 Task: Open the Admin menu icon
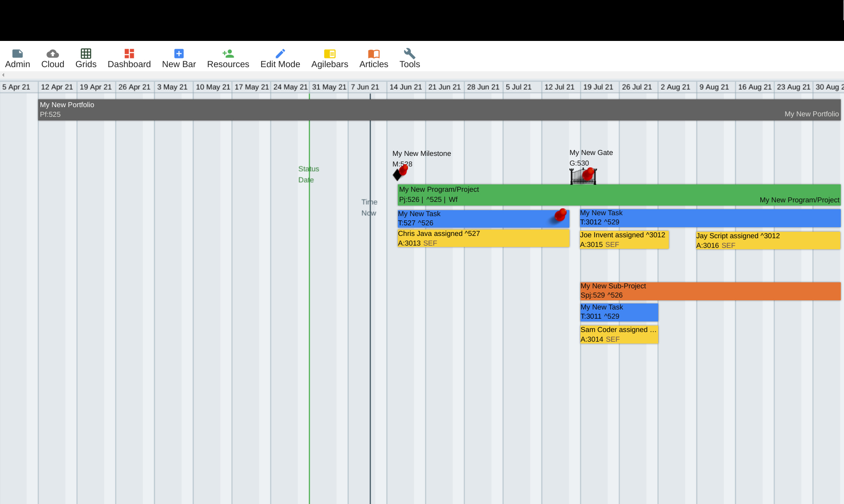tap(17, 54)
